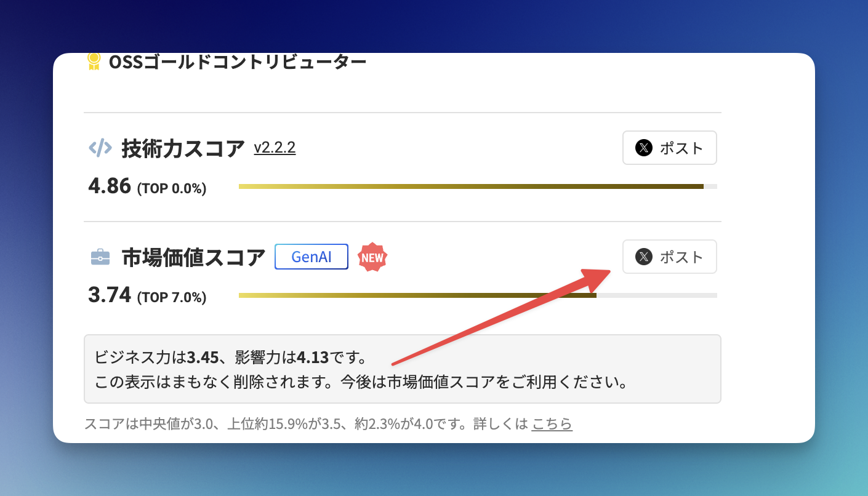
Task: Click the 市場価値スコア heading text
Action: tap(193, 257)
